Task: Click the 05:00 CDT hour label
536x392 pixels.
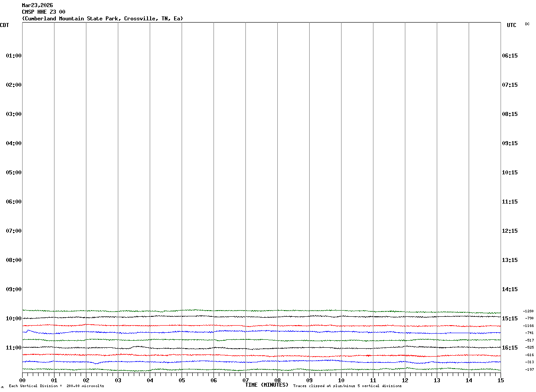Action: [14, 173]
